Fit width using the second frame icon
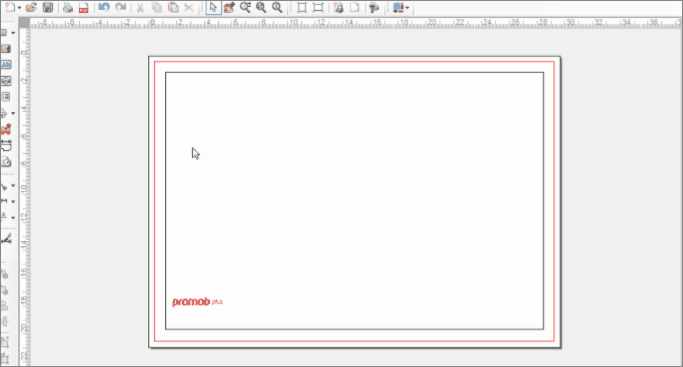This screenshot has width=683, height=367. pos(318,7)
